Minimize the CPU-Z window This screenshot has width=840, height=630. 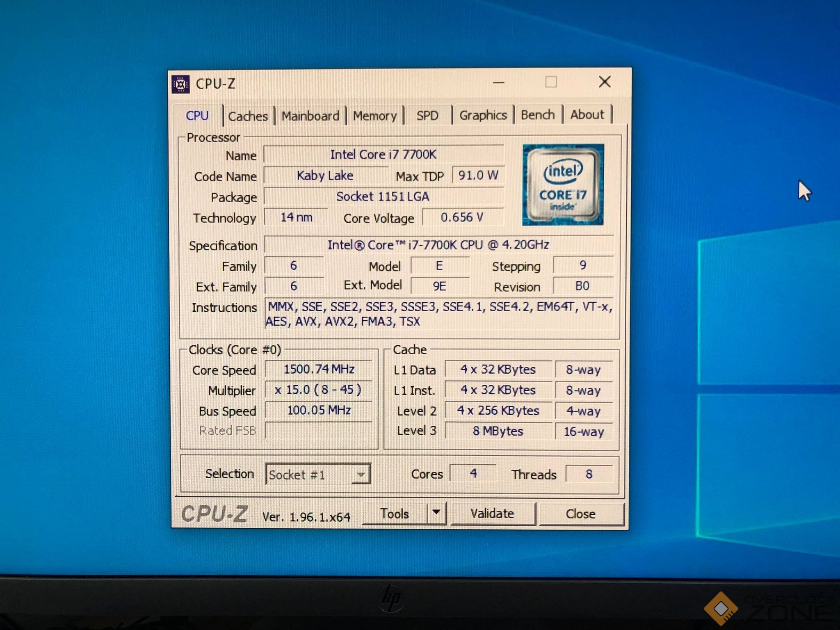pyautogui.click(x=498, y=82)
